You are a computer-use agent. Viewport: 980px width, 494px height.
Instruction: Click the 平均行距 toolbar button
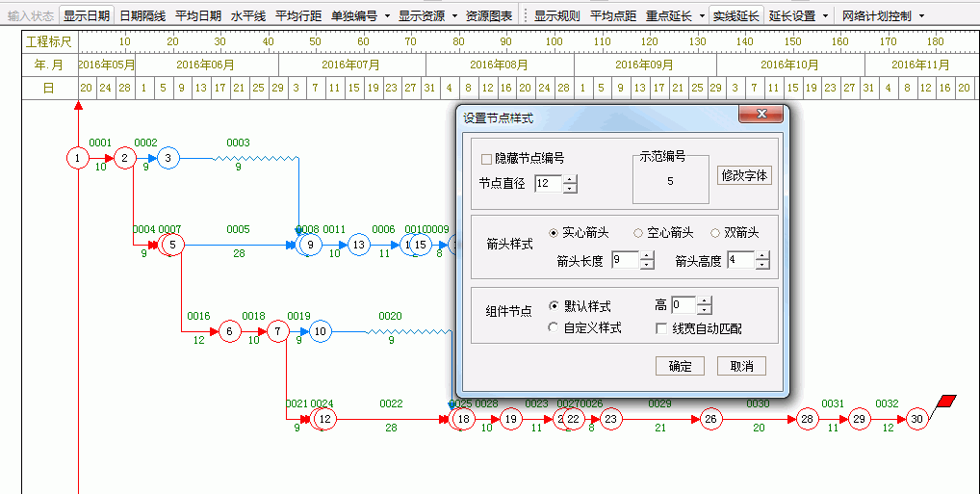click(x=298, y=15)
